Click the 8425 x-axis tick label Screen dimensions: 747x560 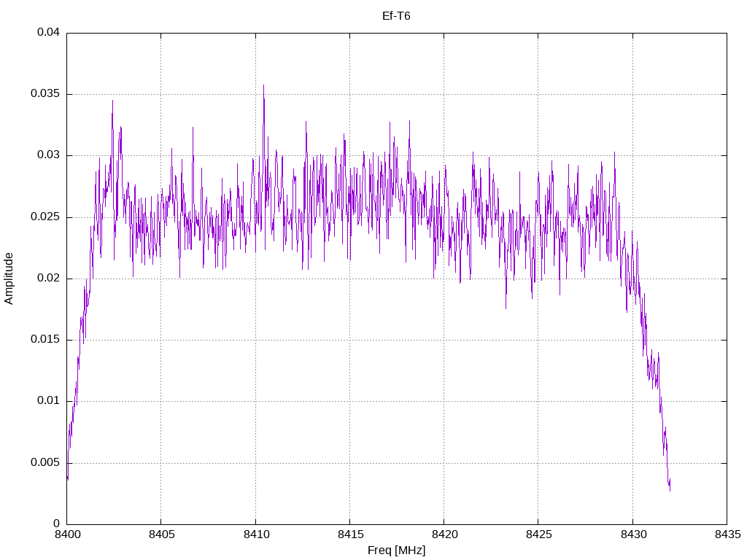[x=539, y=534]
